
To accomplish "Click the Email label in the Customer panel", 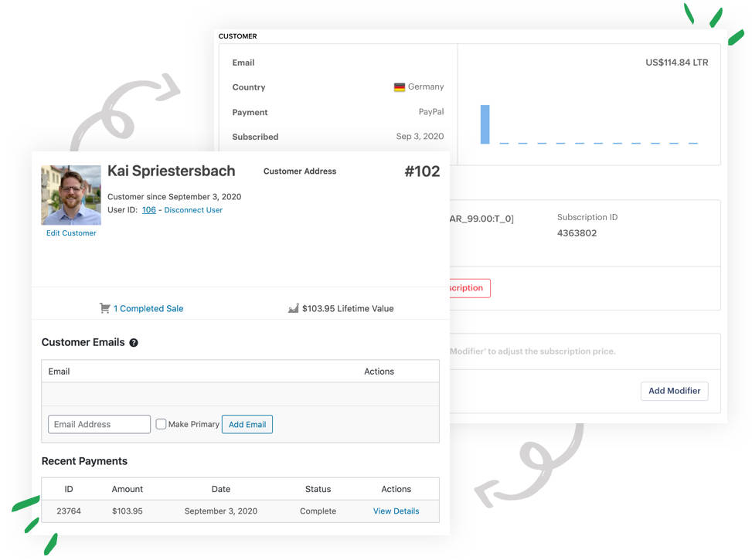I will pos(243,63).
